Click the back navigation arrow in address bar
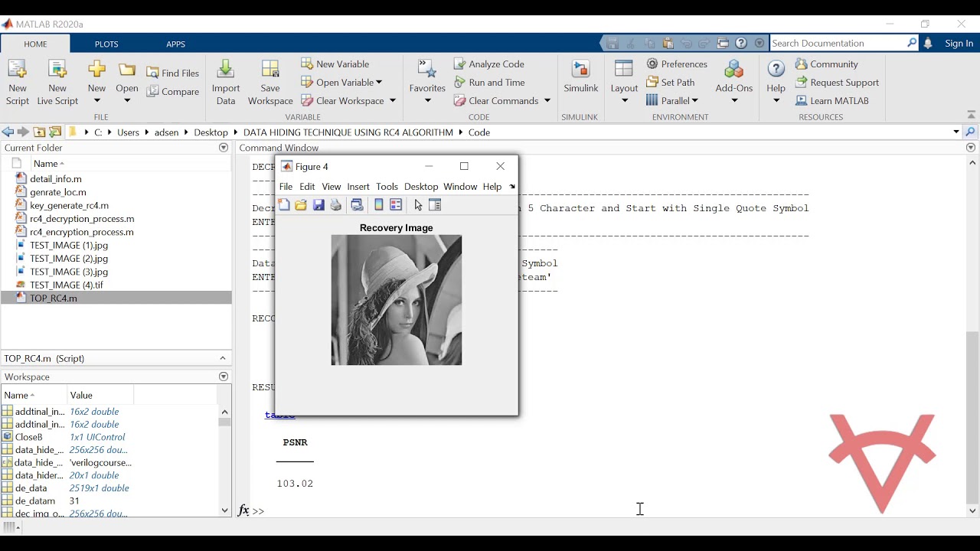Image resolution: width=980 pixels, height=551 pixels. (x=8, y=132)
